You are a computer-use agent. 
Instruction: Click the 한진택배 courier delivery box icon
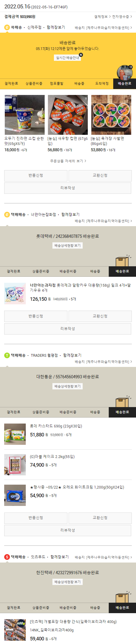tap(122, 597)
